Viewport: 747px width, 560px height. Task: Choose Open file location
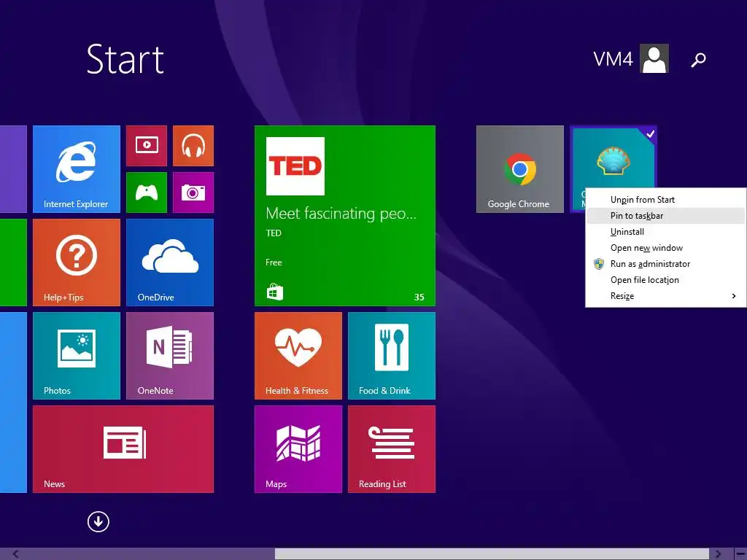[x=665, y=280]
